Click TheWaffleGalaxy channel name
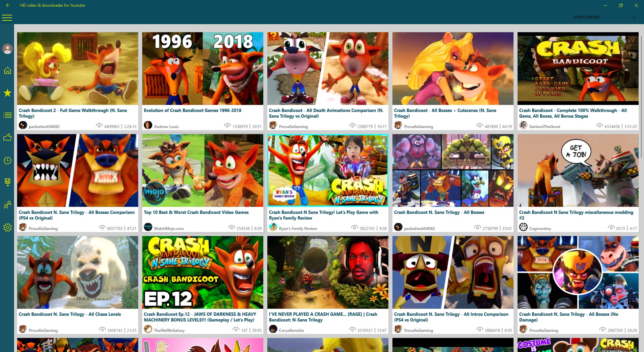The height and width of the screenshot is (352, 644). coord(169,331)
